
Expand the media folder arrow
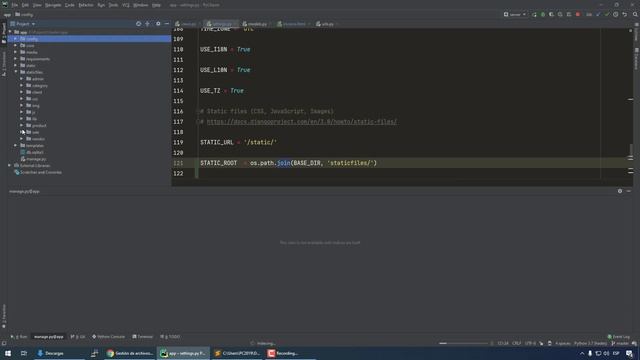click(16, 52)
